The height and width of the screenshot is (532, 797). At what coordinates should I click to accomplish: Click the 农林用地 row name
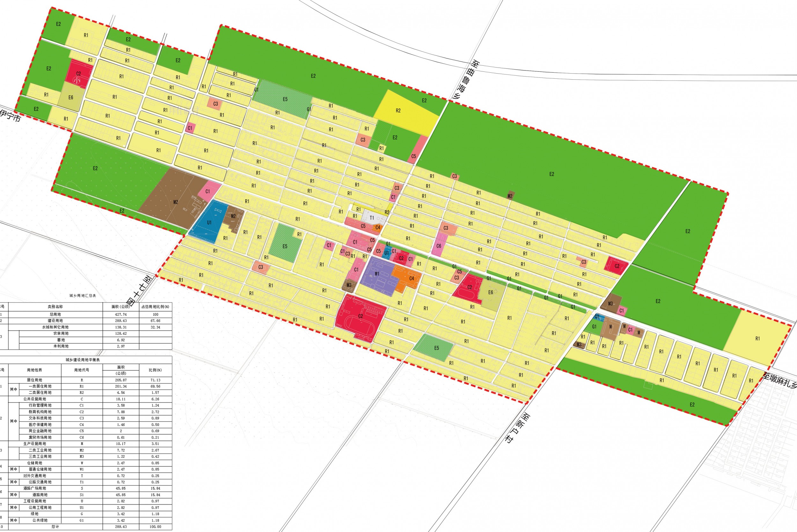click(x=61, y=333)
